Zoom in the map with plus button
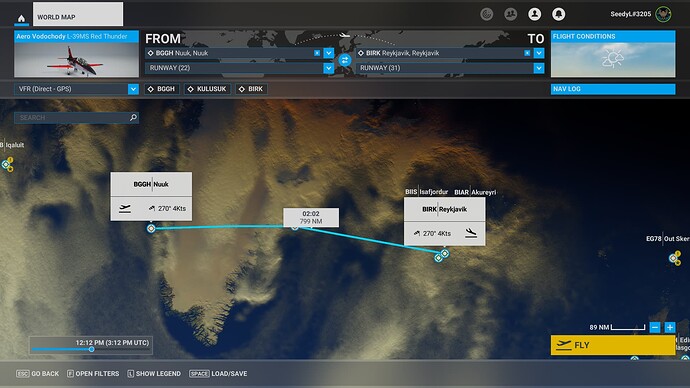 pos(670,327)
